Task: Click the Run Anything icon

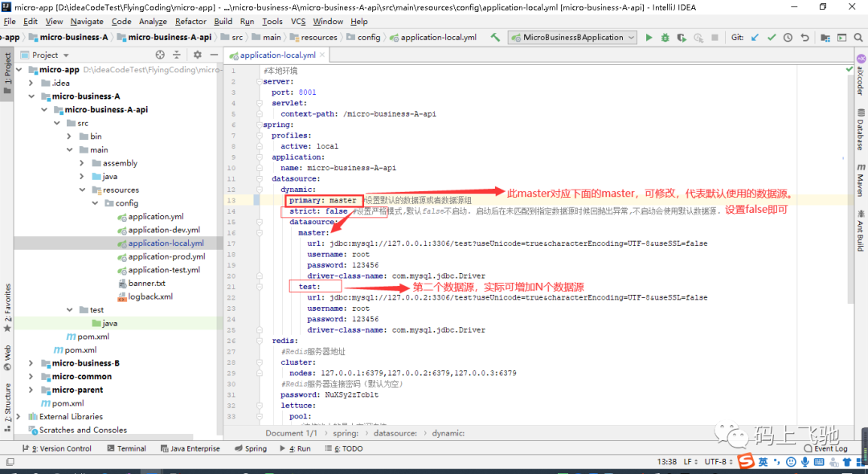Action: click(841, 38)
